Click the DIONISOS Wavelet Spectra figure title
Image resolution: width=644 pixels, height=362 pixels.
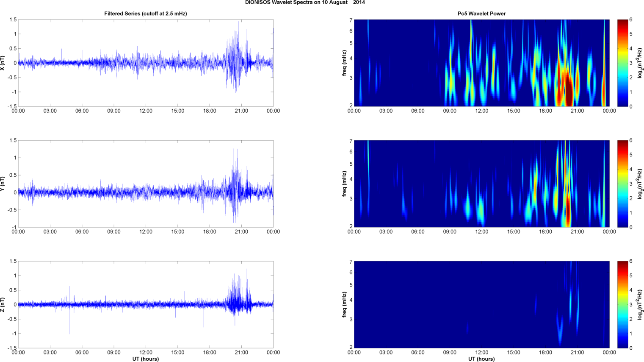point(305,3)
